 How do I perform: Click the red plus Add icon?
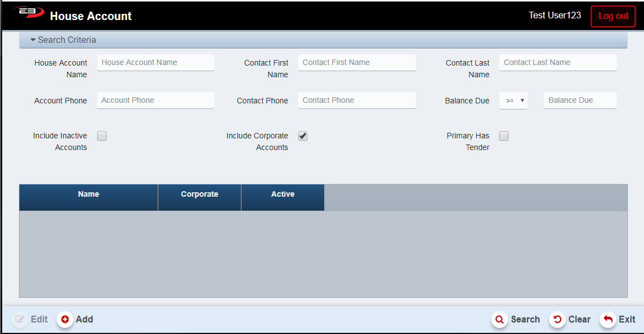pyautogui.click(x=65, y=320)
